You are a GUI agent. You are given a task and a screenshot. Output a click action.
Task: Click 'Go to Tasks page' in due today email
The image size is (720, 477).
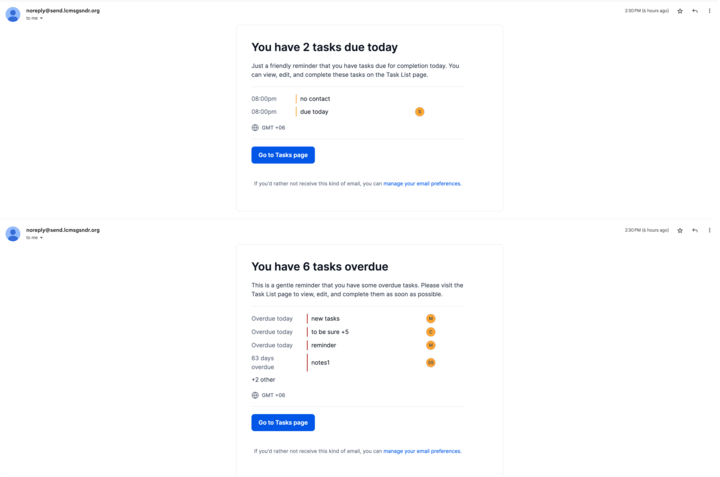[283, 155]
